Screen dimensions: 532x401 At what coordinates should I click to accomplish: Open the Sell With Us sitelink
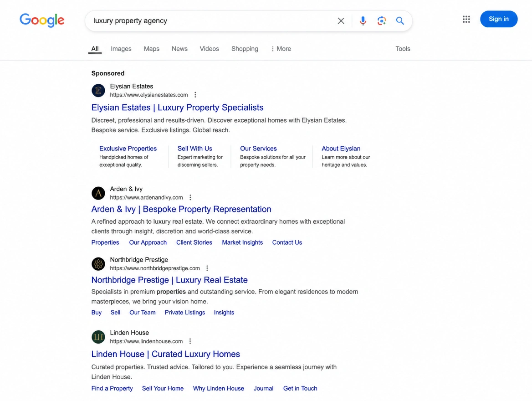tap(195, 149)
